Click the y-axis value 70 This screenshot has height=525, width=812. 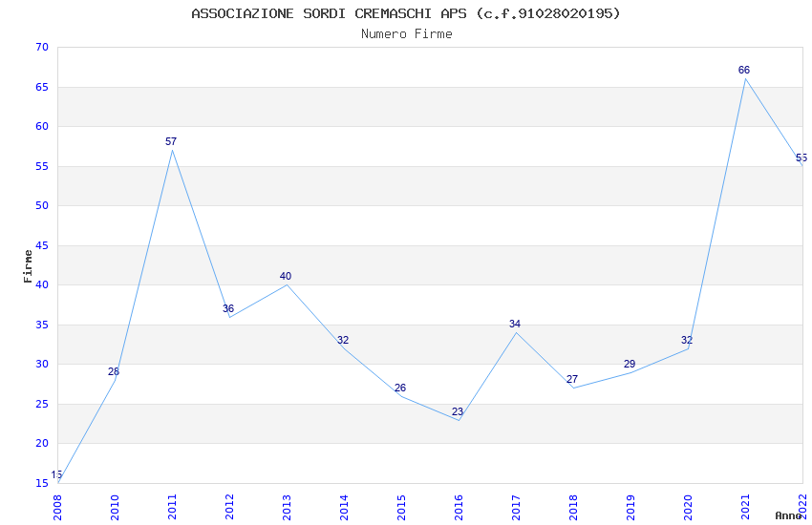click(x=42, y=47)
